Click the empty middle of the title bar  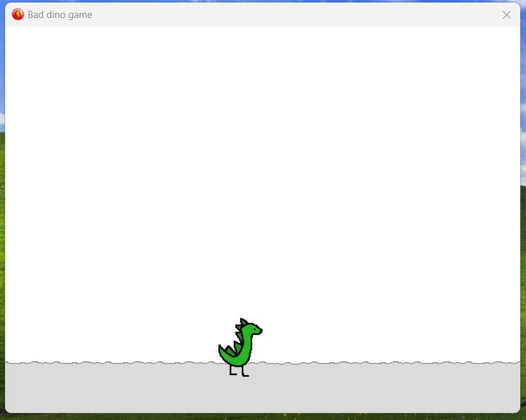tap(290, 15)
